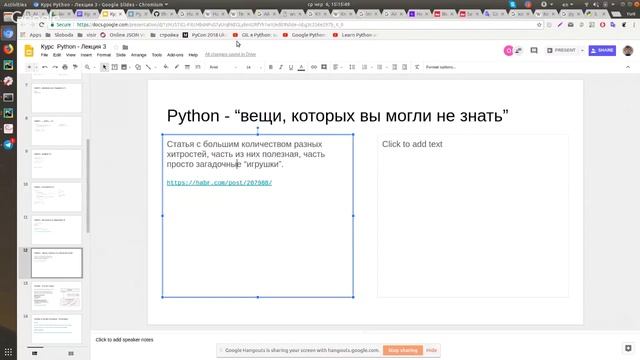Open the font size 14 dropdown
The width and height of the screenshot is (640, 360).
(x=253, y=67)
